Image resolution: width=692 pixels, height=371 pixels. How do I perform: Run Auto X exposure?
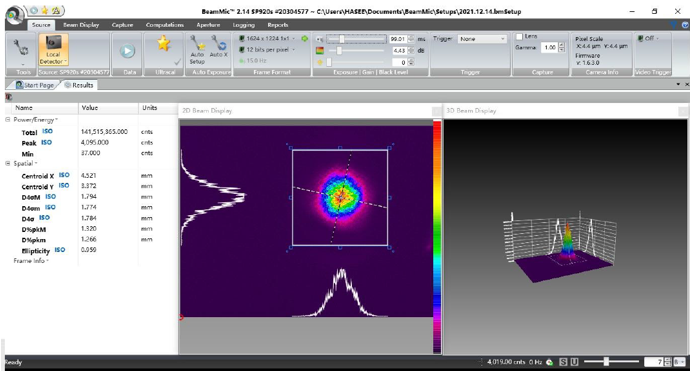click(218, 46)
